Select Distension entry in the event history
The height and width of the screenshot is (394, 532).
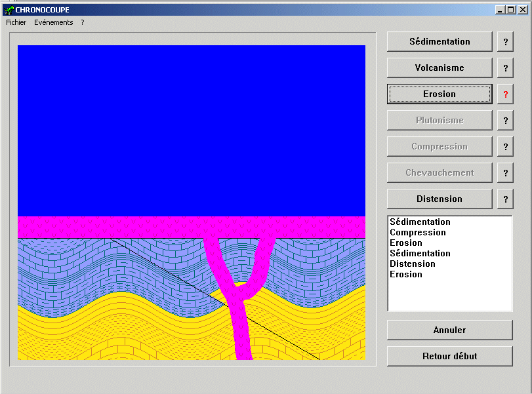point(412,264)
